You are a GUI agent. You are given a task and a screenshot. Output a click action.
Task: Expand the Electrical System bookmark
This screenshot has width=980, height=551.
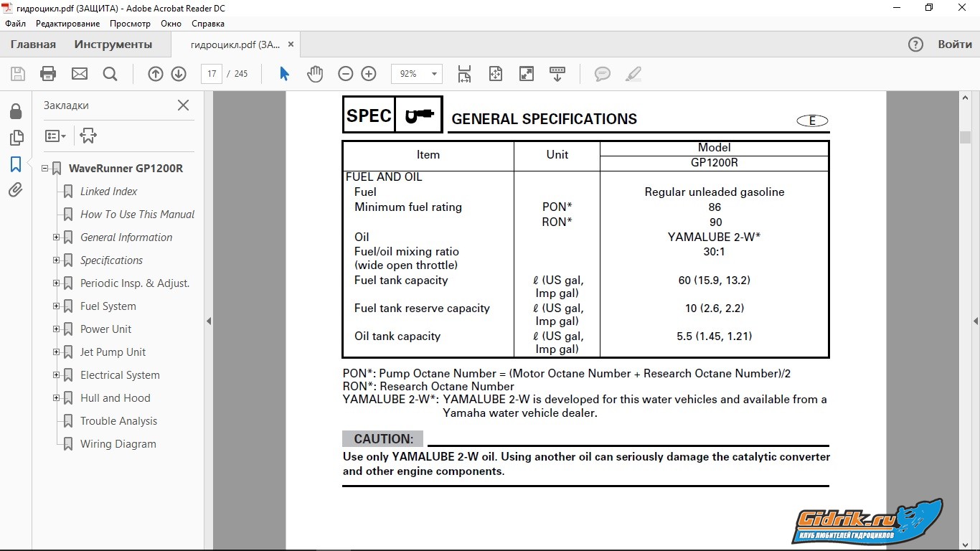click(x=56, y=375)
